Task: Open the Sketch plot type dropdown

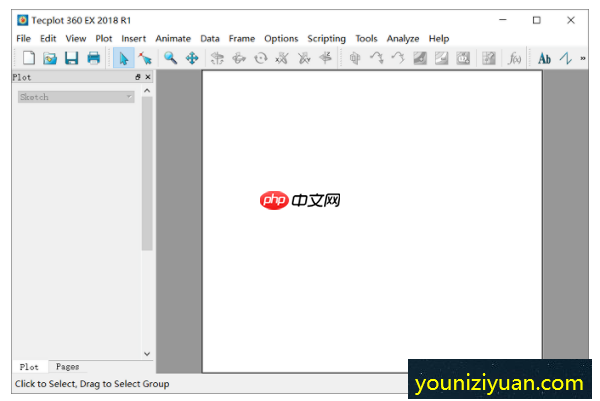Action: (x=76, y=97)
